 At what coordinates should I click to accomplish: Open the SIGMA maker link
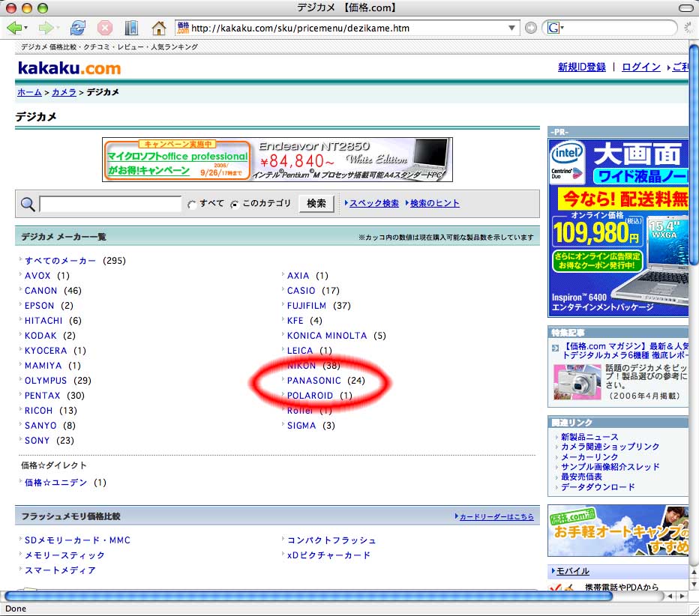pos(301,426)
